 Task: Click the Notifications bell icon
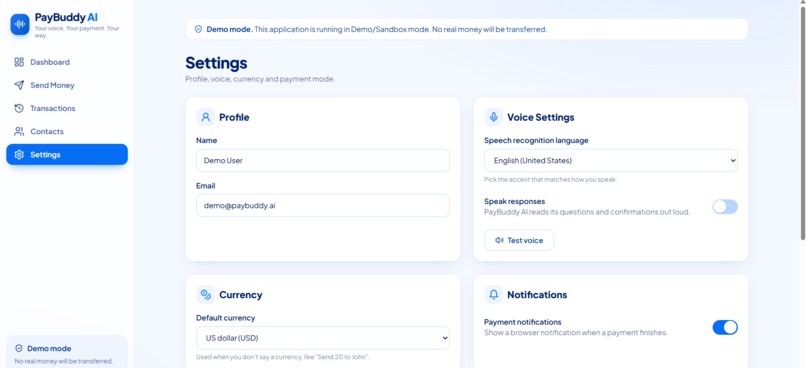click(493, 295)
